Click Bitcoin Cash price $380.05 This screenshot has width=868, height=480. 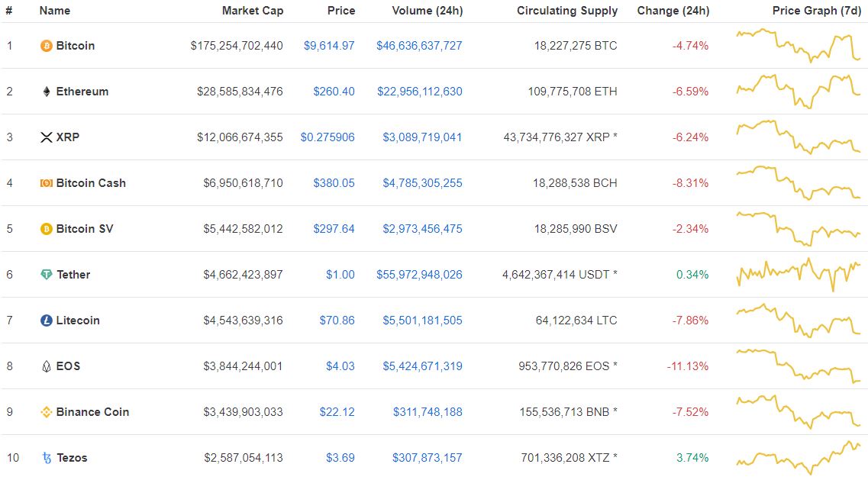(x=334, y=182)
